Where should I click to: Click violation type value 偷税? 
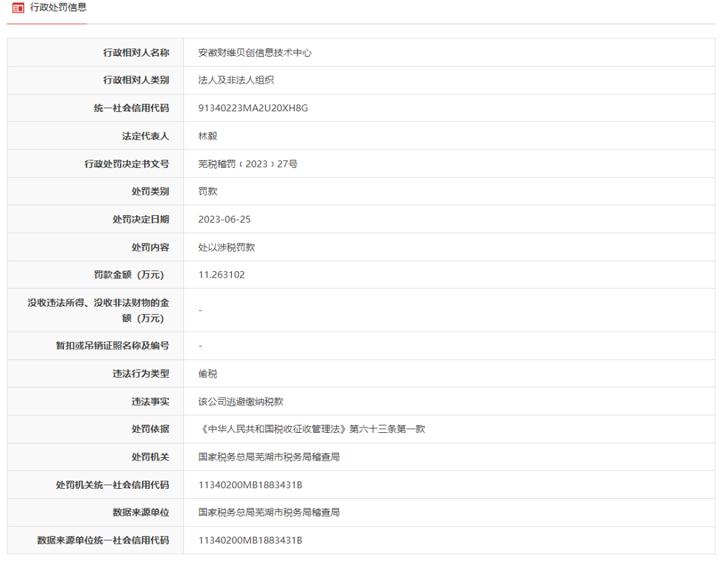(x=208, y=374)
